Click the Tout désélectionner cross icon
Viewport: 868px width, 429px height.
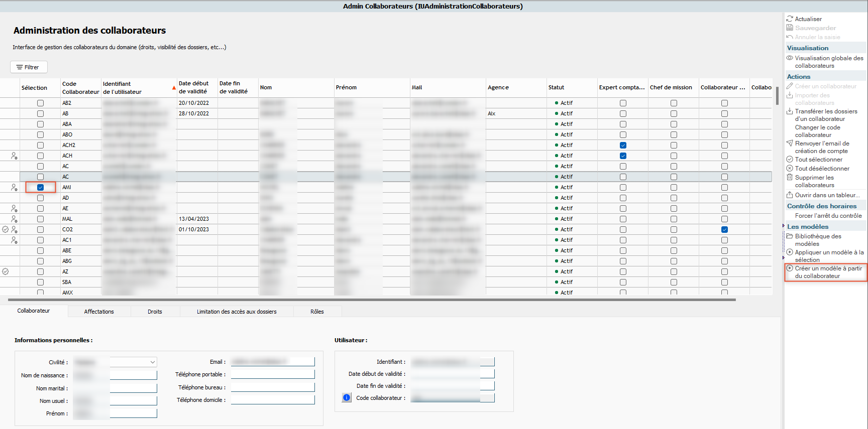tap(790, 168)
